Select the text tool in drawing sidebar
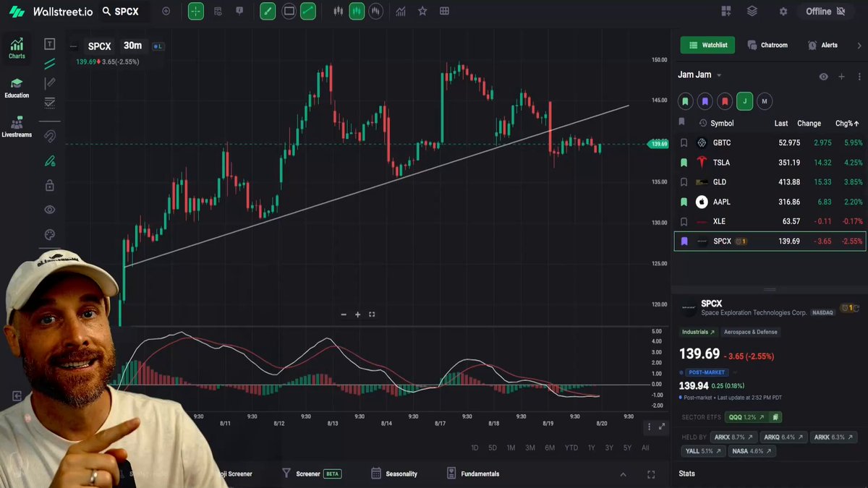Viewport: 868px width, 488px height. 49,44
